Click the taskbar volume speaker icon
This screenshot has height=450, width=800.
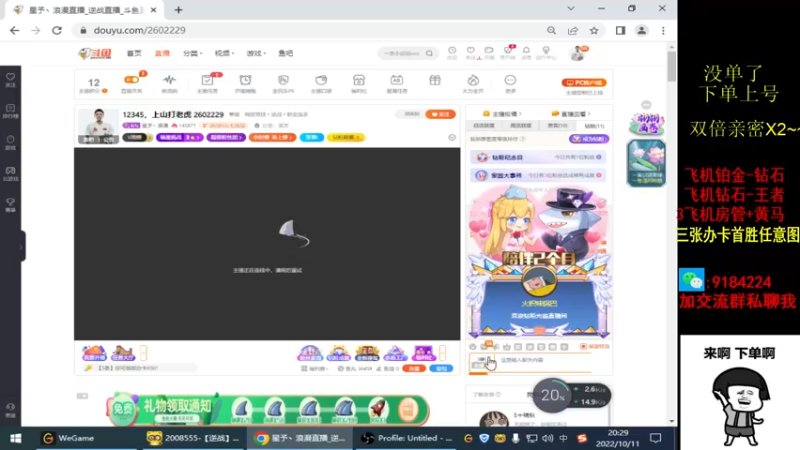pos(547,438)
